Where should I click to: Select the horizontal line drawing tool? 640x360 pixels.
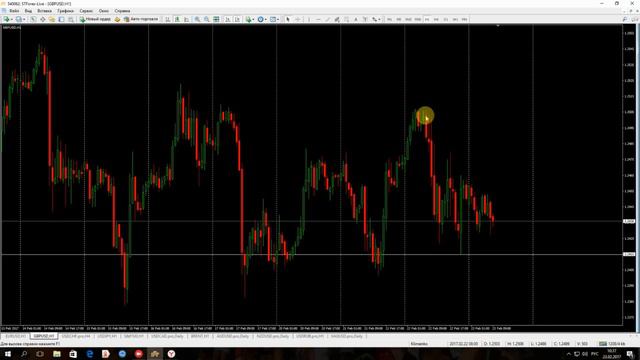[x=318, y=19]
